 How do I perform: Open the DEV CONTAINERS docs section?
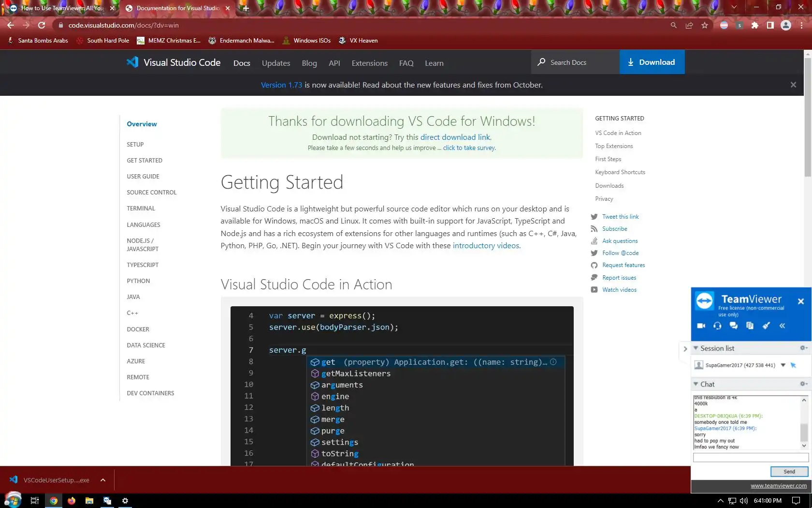[x=150, y=393]
